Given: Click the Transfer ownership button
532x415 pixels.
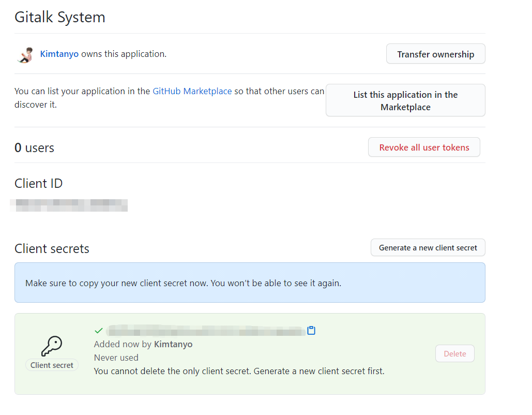Looking at the screenshot, I should [436, 54].
